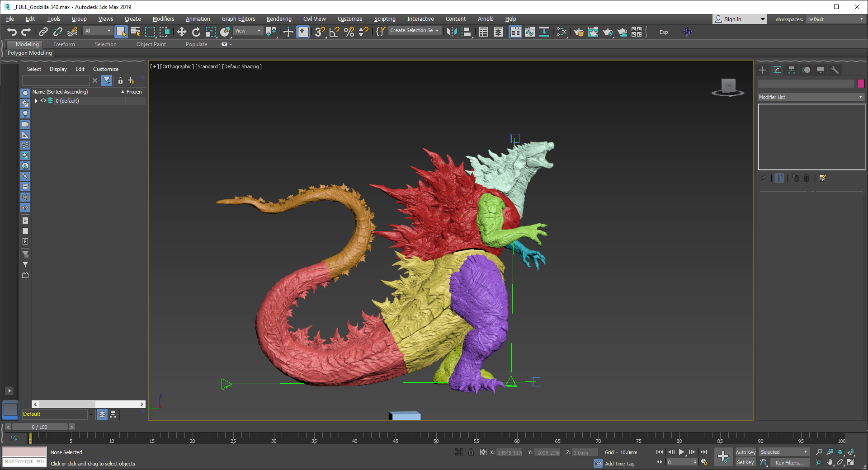Click the Key Filters button

789,462
